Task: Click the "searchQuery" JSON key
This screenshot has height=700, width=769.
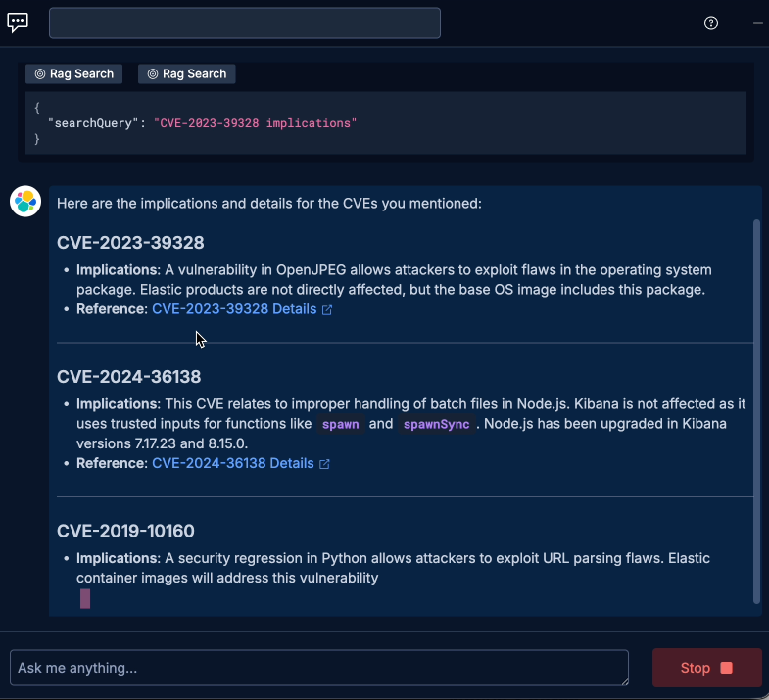Action: point(93,123)
